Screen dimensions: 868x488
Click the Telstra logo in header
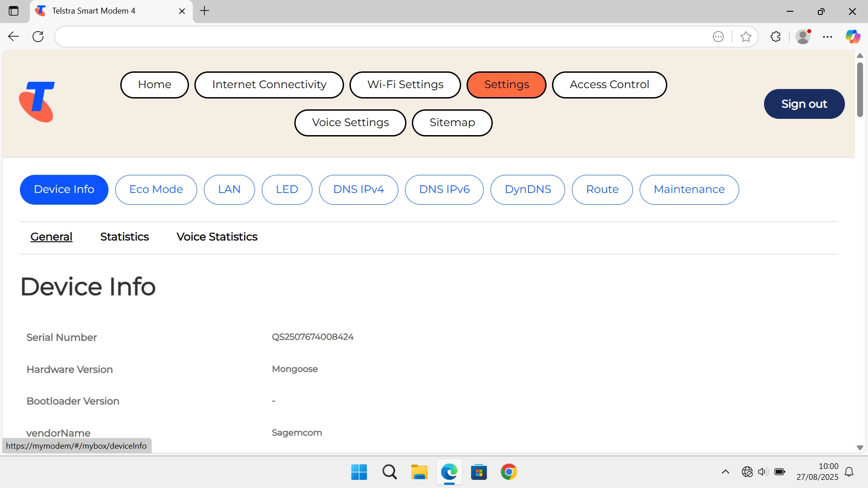click(37, 102)
